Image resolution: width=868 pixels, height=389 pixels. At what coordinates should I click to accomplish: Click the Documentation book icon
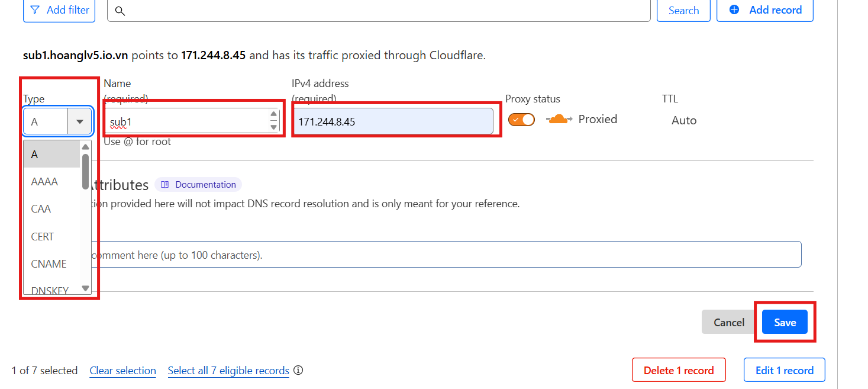point(165,185)
